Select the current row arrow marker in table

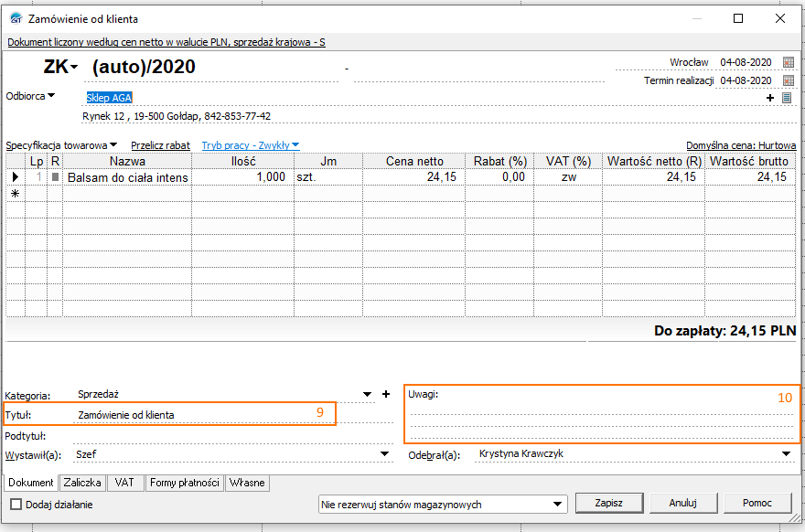pyautogui.click(x=15, y=177)
